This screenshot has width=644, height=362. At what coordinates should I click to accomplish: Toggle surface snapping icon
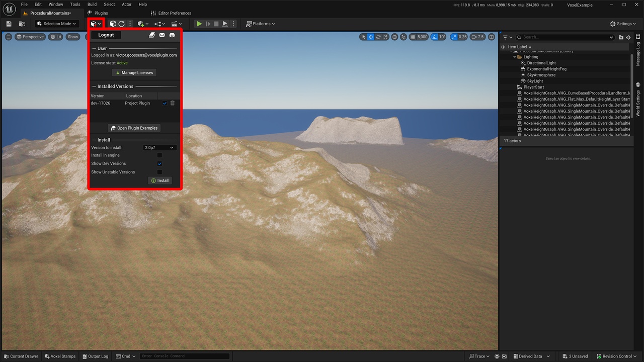(x=404, y=37)
